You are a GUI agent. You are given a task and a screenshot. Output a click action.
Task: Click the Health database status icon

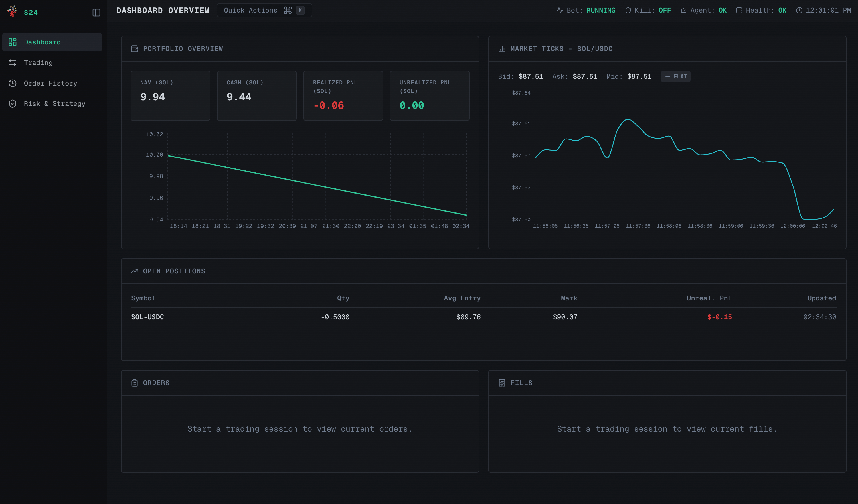[739, 10]
